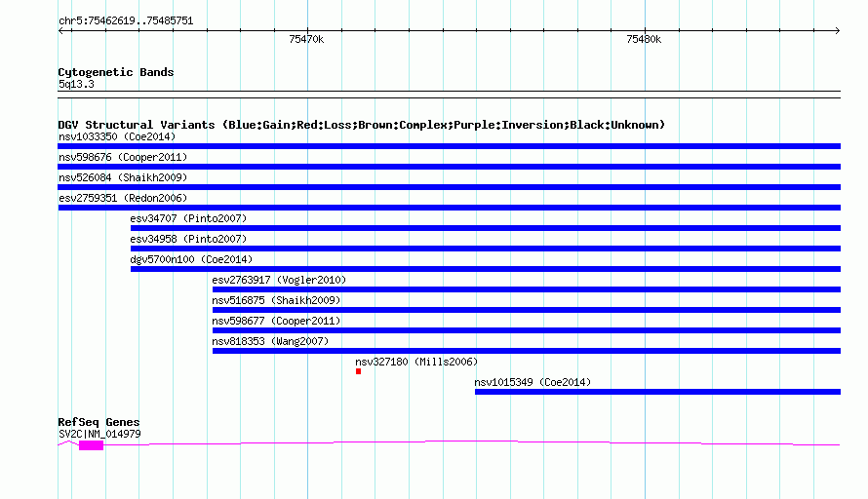Click the nsv818353 (Wang2007) label

click(x=270, y=341)
